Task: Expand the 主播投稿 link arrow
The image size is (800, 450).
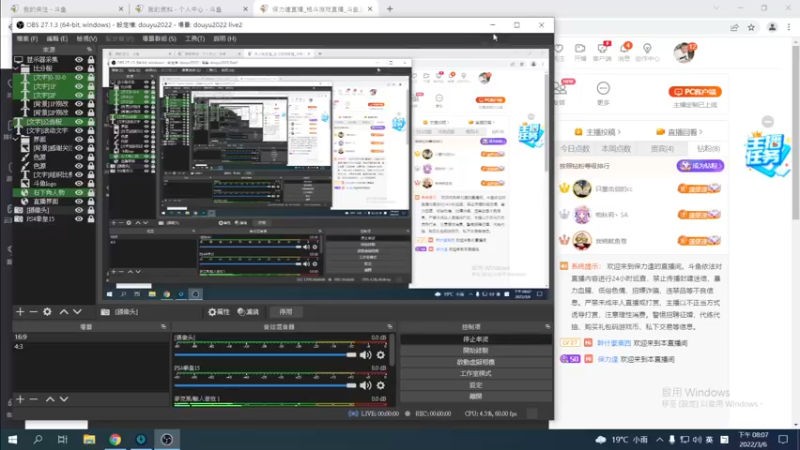Action: pyautogui.click(x=619, y=132)
